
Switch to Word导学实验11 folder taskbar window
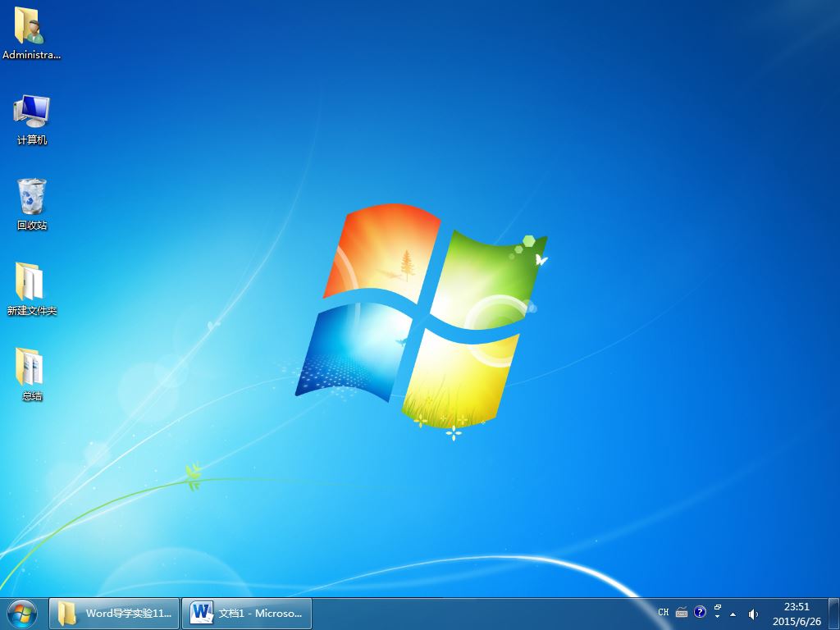pyautogui.click(x=114, y=614)
